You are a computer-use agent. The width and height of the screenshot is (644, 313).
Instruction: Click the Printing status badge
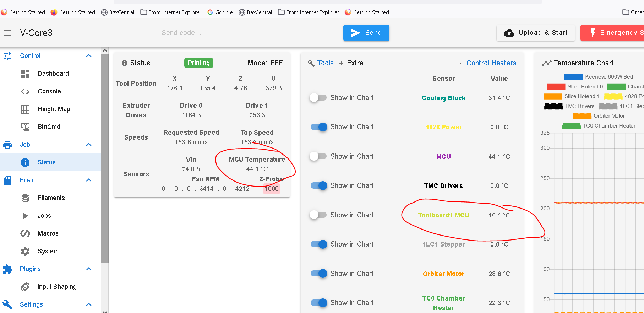tap(198, 63)
